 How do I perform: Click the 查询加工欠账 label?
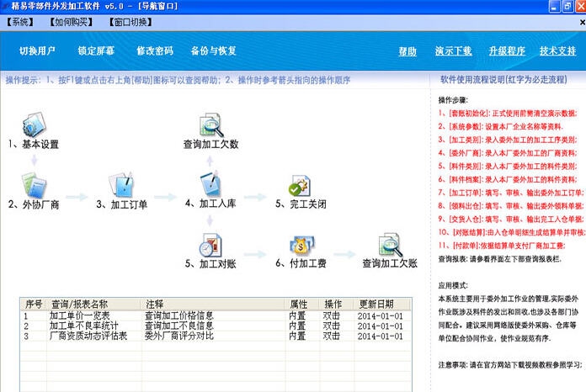[390, 263]
